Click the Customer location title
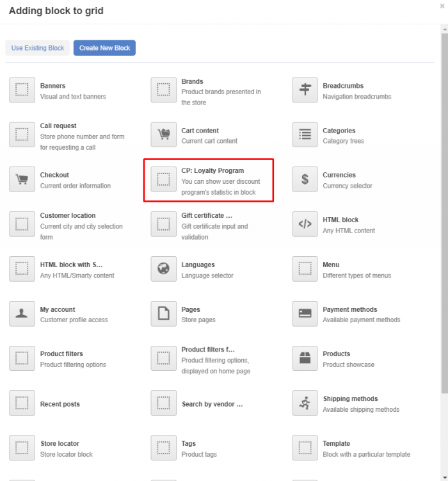The width and height of the screenshot is (448, 481). (68, 215)
